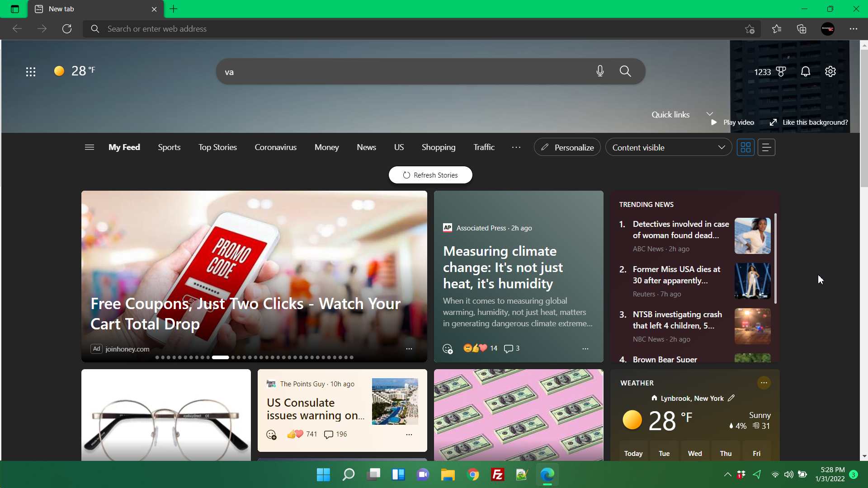This screenshot has width=868, height=488.
Task: Click the microphone icon in search bar
Action: [600, 71]
